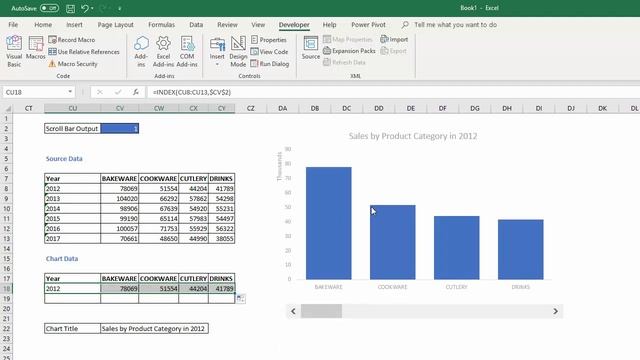The image size is (640, 360).
Task: Select column DD header
Action: click(379, 108)
